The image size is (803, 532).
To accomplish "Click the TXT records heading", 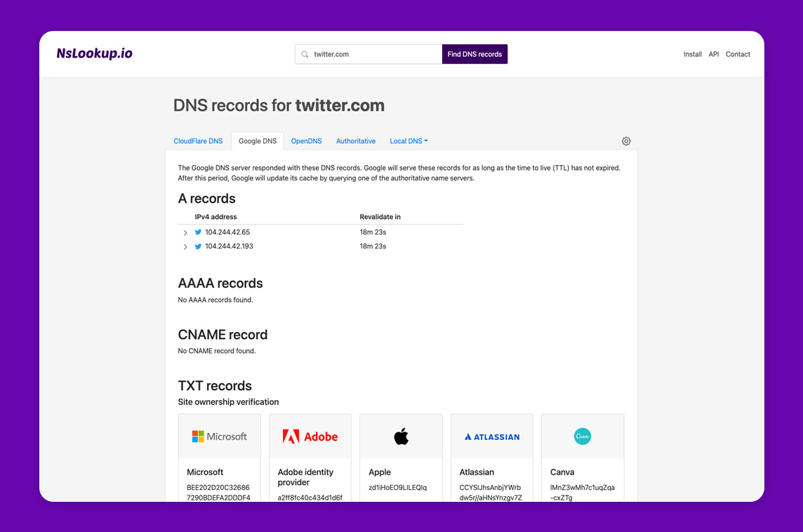I will point(215,385).
